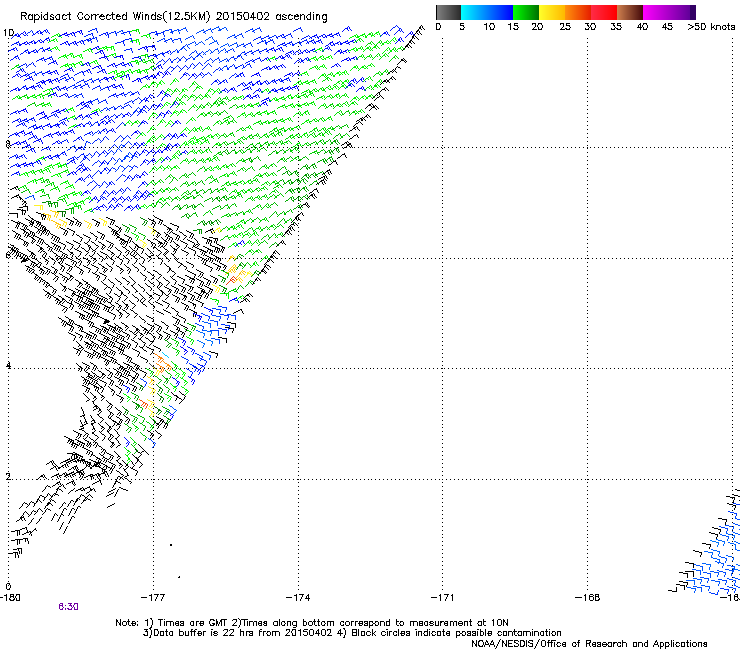Click the red 30-35 knots legend color
Screen dimensions: 740x650
click(x=604, y=12)
